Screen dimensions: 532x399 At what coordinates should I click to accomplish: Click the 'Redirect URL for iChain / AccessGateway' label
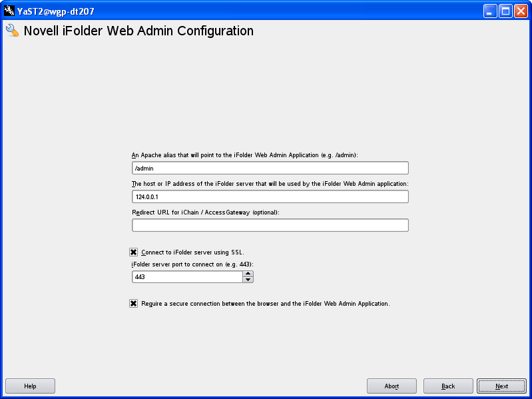pyautogui.click(x=206, y=212)
